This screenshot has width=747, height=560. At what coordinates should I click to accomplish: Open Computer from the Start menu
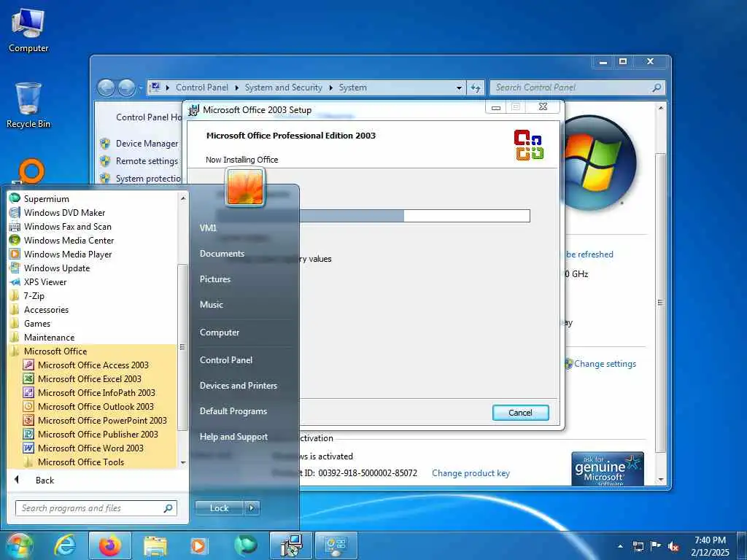(219, 332)
